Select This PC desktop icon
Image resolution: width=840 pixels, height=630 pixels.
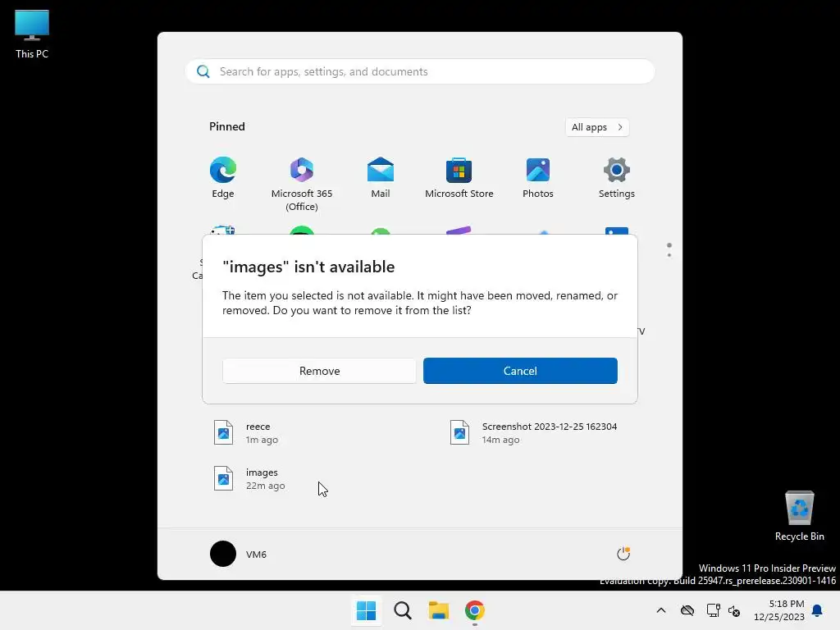[x=32, y=34]
